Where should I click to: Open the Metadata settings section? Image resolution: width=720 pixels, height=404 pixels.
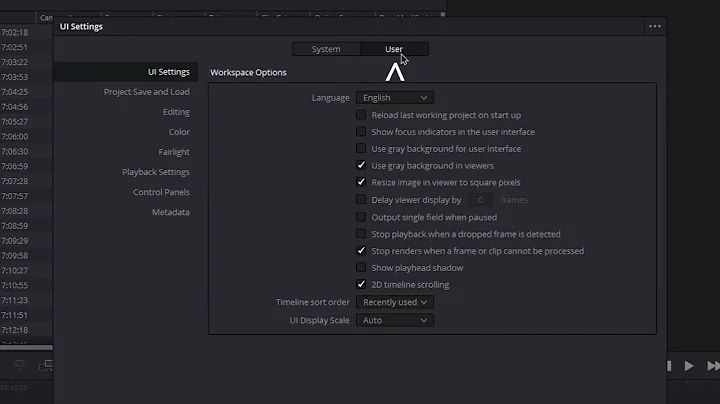(170, 212)
